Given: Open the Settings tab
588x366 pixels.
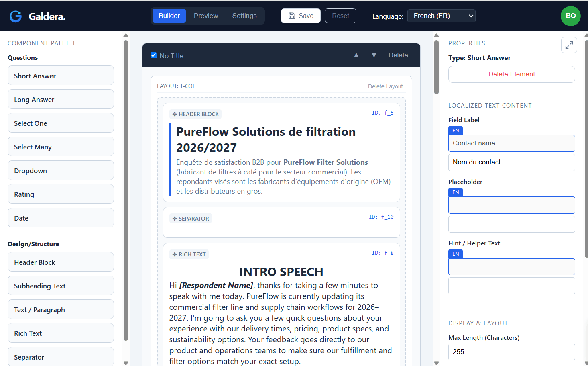Looking at the screenshot, I should coord(244,16).
